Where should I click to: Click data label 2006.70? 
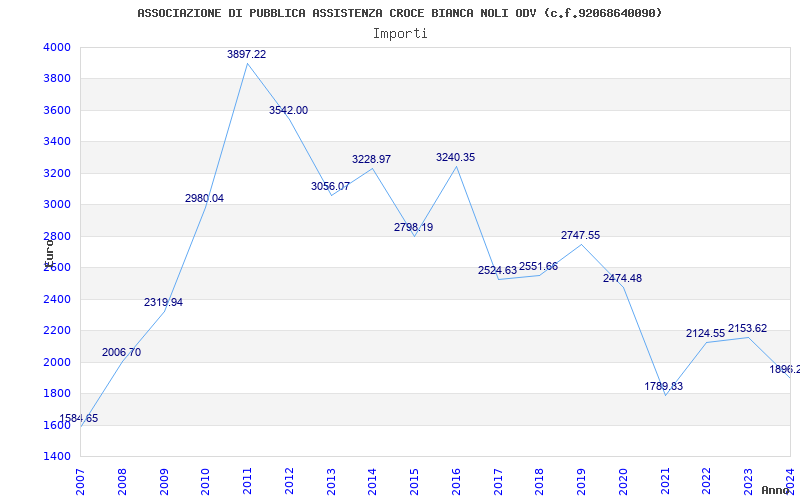[x=121, y=353]
